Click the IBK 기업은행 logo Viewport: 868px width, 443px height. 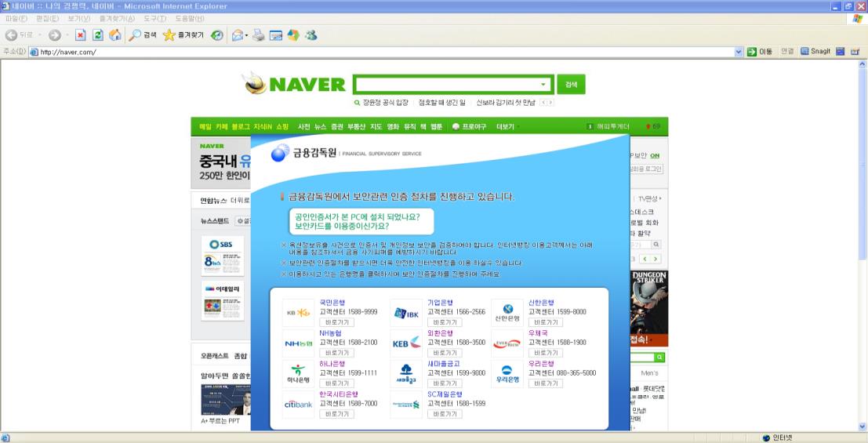point(406,313)
